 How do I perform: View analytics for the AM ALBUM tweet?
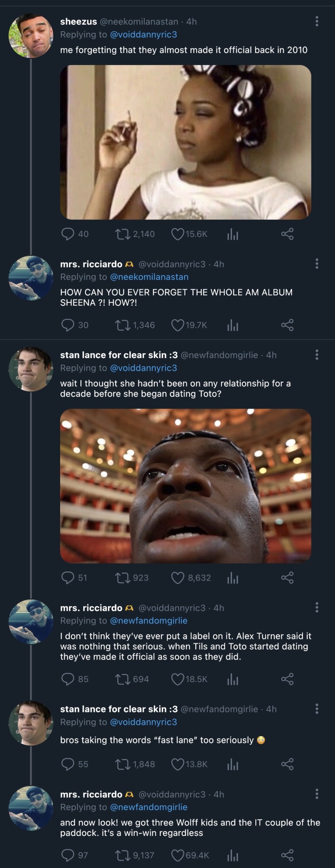(232, 325)
